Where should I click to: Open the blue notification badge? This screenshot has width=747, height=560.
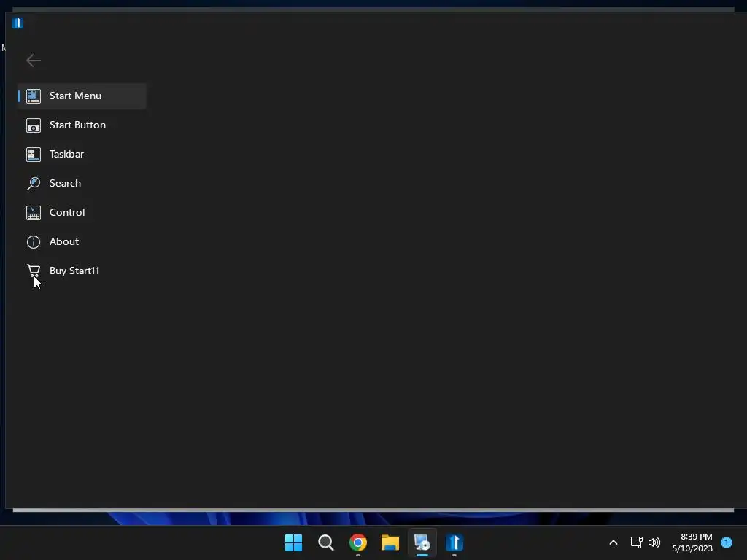(x=727, y=542)
